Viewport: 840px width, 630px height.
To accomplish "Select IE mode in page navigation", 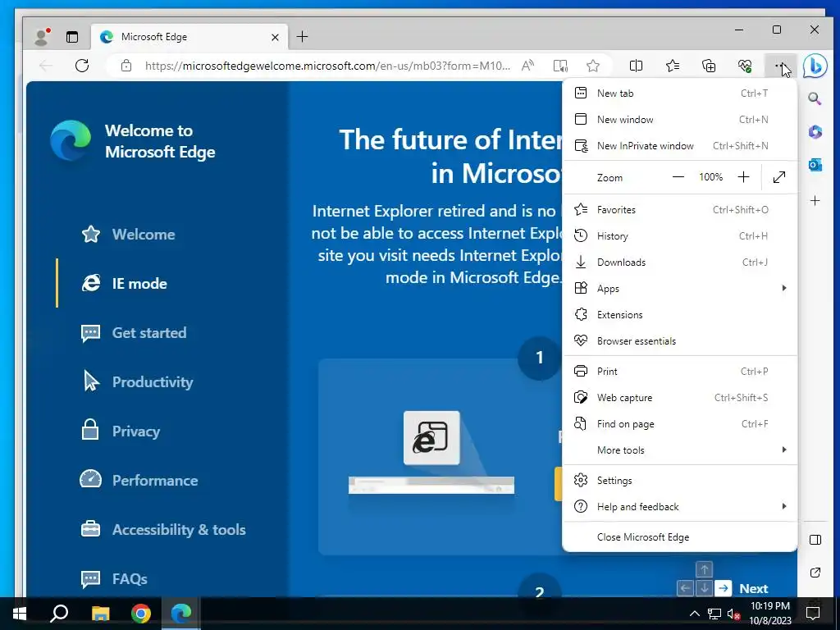I will (x=124, y=283).
